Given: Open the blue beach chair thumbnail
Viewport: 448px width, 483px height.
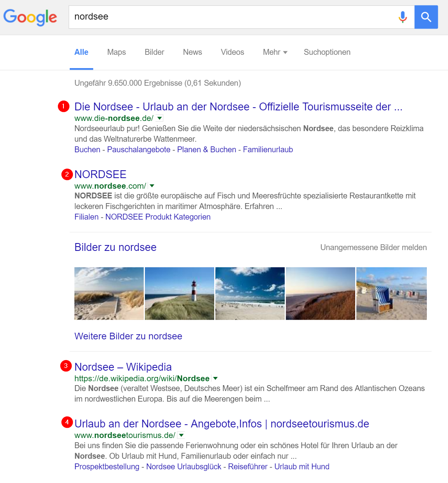Looking at the screenshot, I should [x=391, y=294].
